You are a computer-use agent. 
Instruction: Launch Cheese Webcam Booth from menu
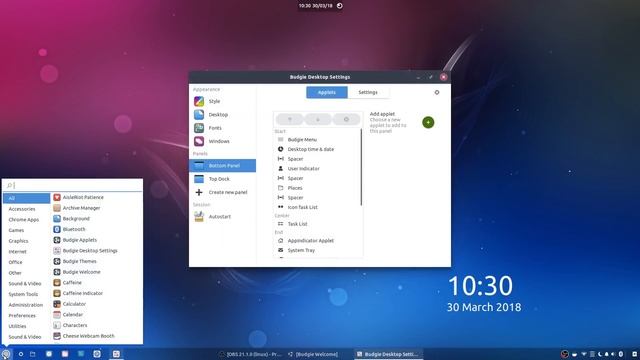[96, 336]
